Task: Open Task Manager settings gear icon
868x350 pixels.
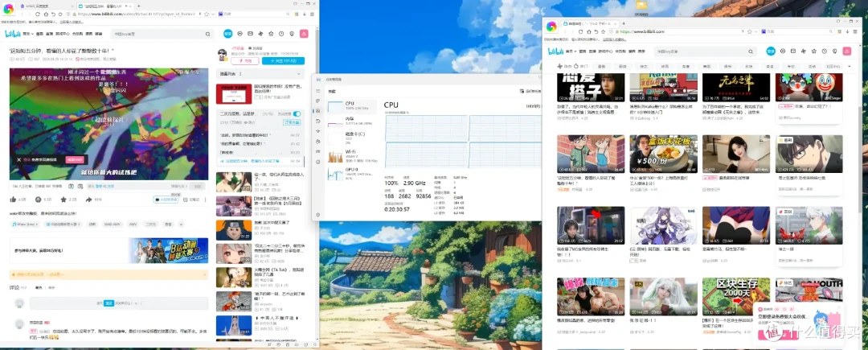Action: pyautogui.click(x=317, y=214)
